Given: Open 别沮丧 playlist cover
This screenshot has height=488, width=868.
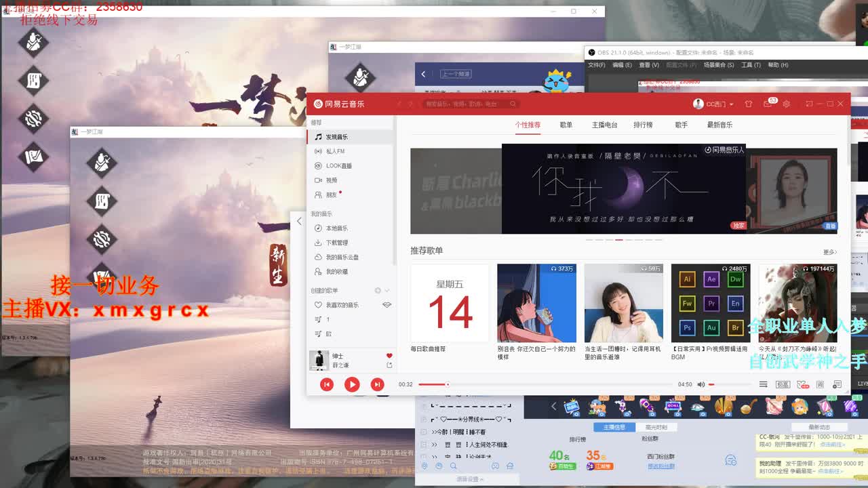Looking at the screenshot, I should point(536,303).
